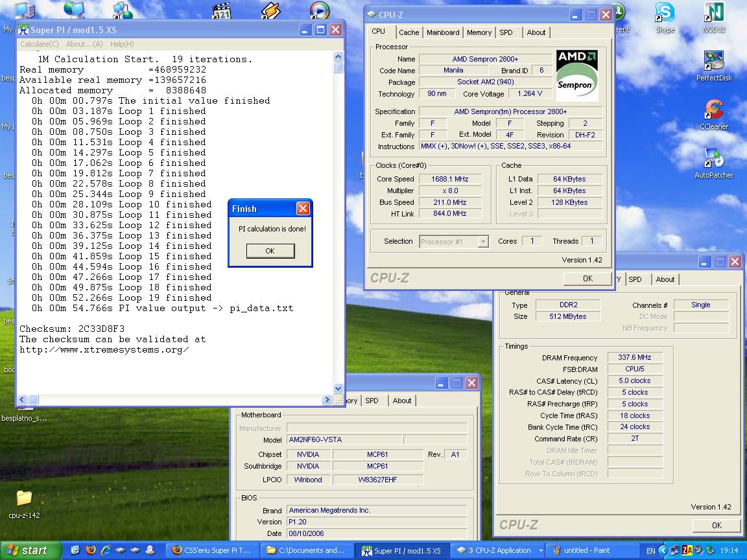Click the AMD Sempron logo in CPU-Z

[577, 75]
